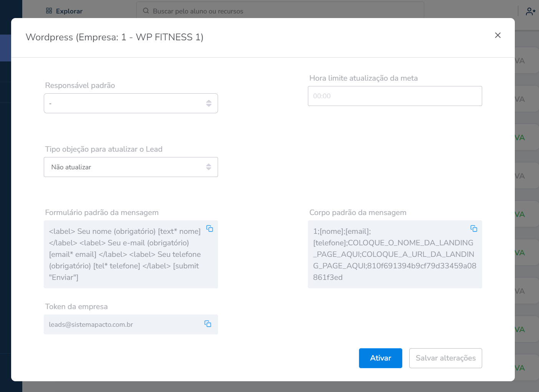Screen dimensions: 539x392
Task: Click Salvar alterações button
Action: click(445, 358)
